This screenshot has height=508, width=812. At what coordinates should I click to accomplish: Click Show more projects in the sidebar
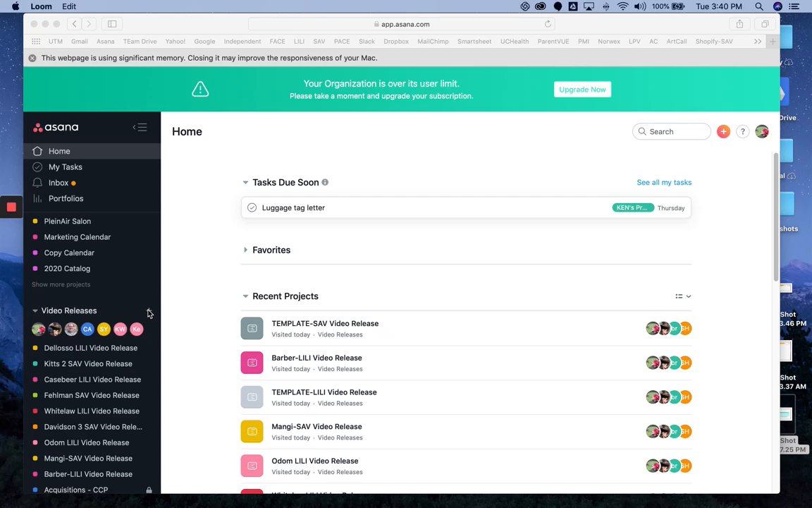[61, 284]
